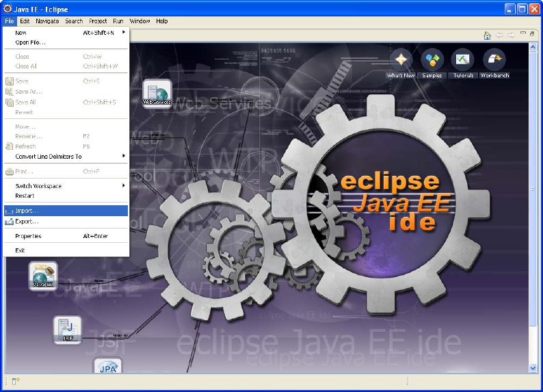Open the File menu
The width and height of the screenshot is (543, 392).
coord(10,21)
